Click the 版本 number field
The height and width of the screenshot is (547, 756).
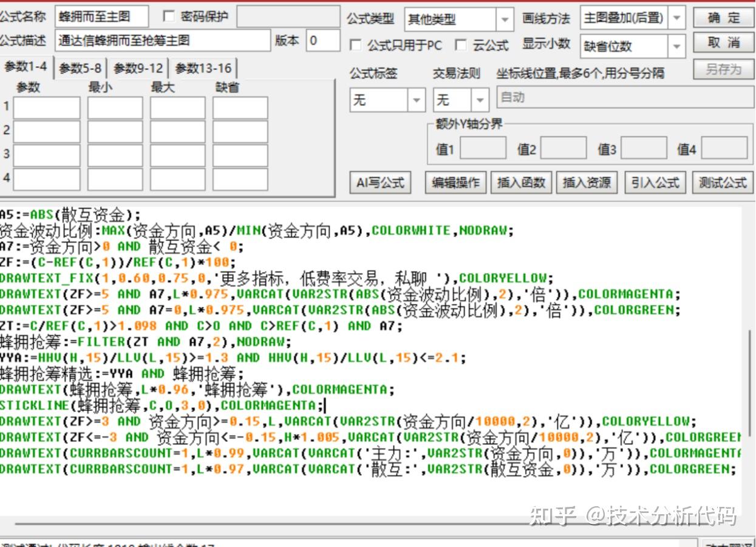[x=323, y=41]
